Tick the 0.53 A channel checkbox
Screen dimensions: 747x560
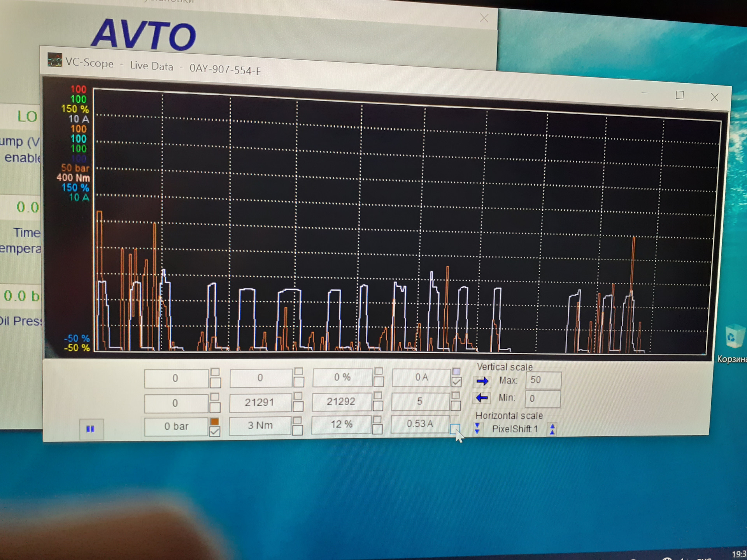coord(454,429)
